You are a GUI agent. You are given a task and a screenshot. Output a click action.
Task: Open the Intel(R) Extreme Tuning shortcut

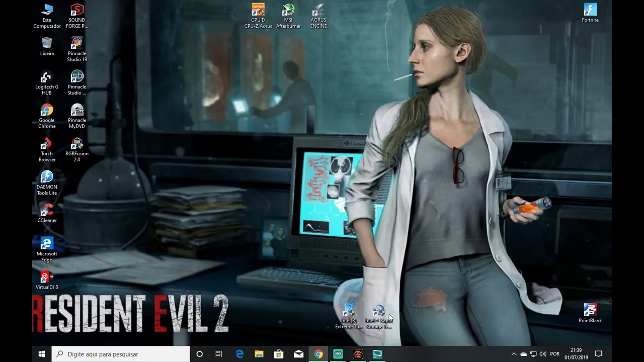(349, 317)
